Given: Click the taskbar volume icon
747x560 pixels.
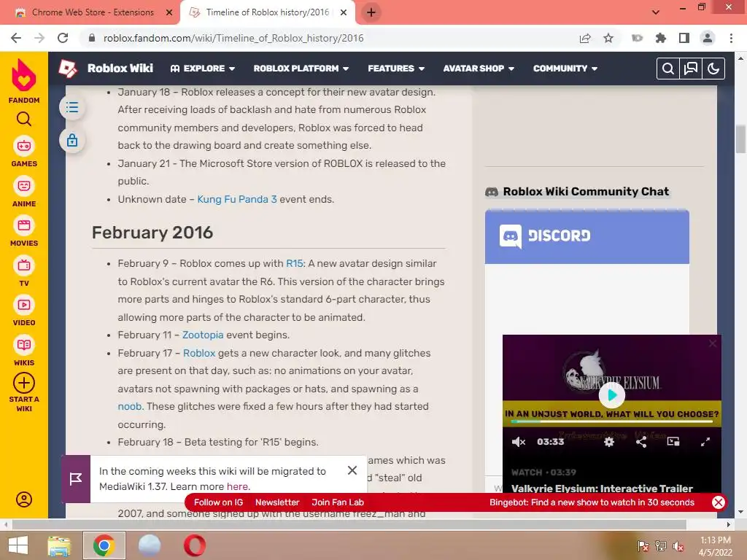Looking at the screenshot, I should click(x=678, y=547).
